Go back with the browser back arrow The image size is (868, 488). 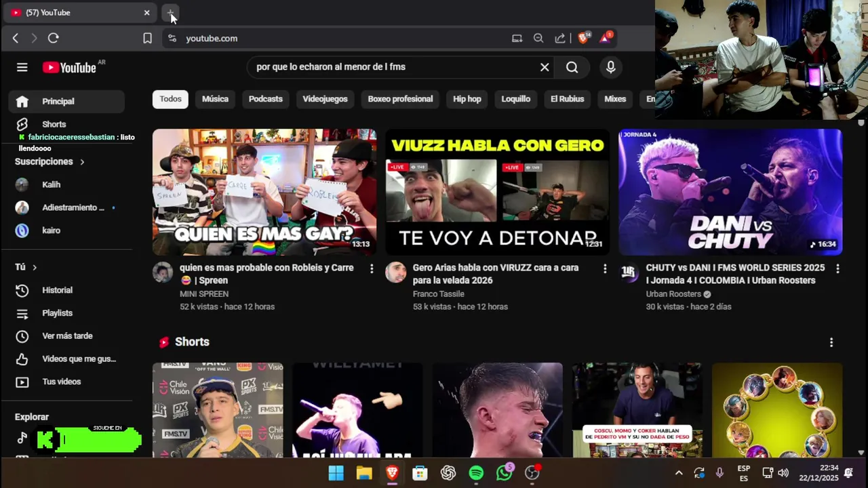click(16, 39)
